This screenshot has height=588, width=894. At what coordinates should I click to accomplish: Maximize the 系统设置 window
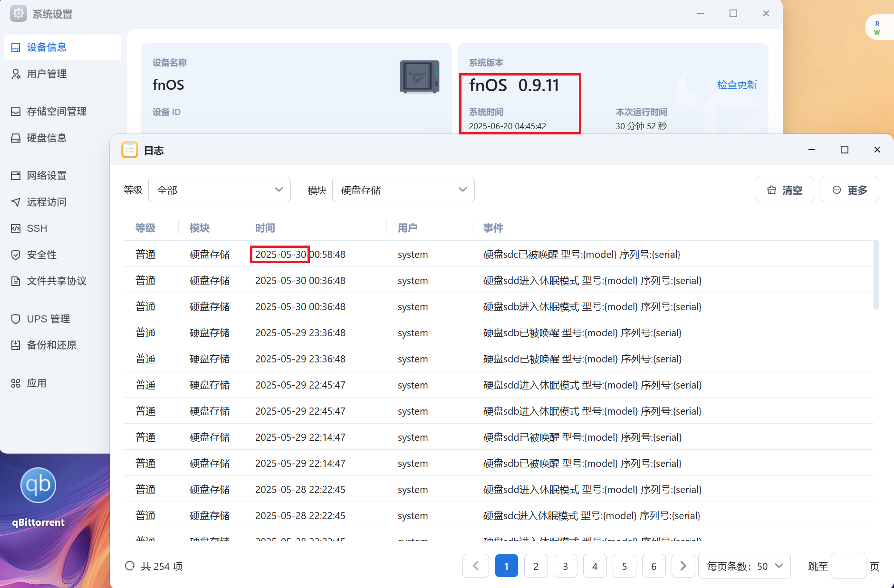pos(733,13)
